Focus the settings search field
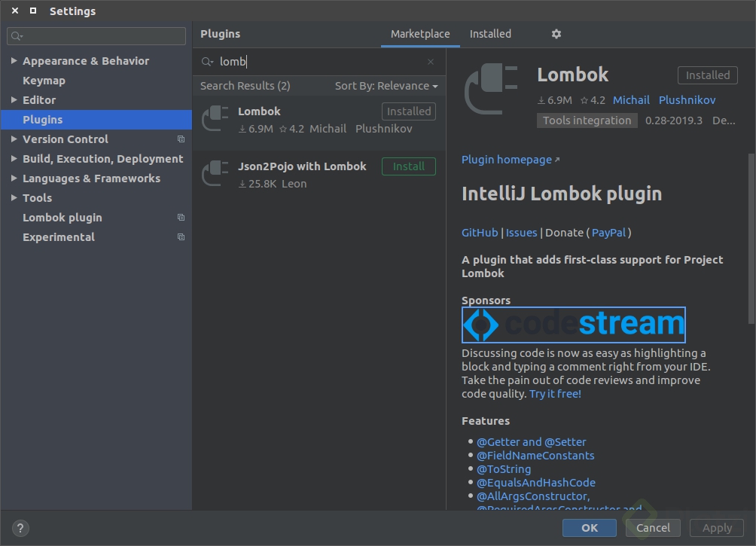 point(96,36)
